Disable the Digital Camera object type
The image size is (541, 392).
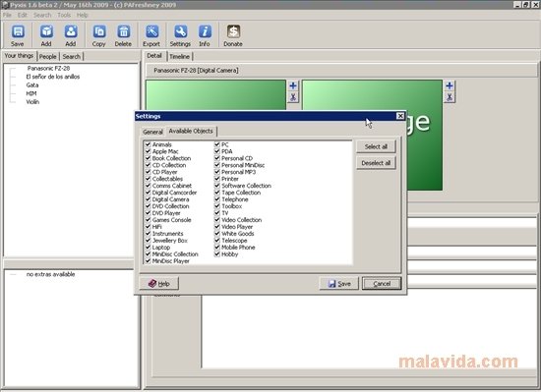coord(148,199)
